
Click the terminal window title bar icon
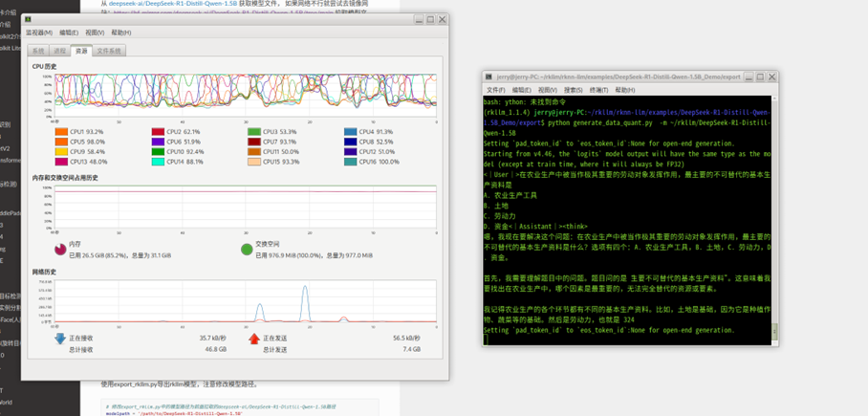(488, 77)
